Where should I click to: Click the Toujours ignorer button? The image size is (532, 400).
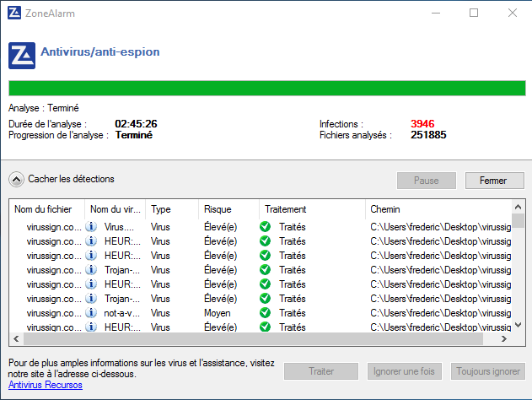click(488, 371)
